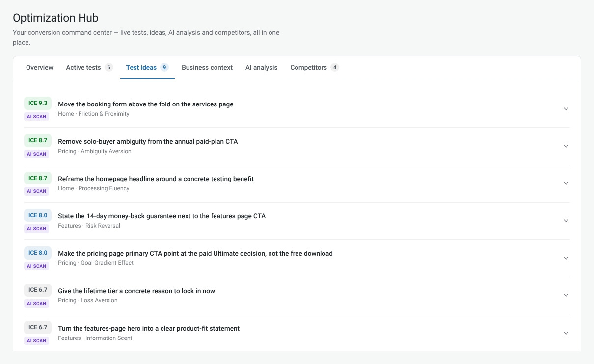Open idea 'Move the booking form above the fold'
Image resolution: width=594 pixels, height=364 pixels.
coord(146,104)
